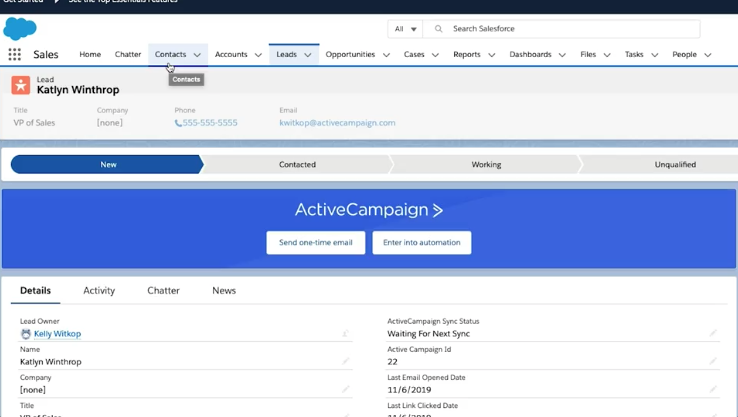The height and width of the screenshot is (417, 738).
Task: Open the Opportunities navigation tab
Action: point(350,55)
